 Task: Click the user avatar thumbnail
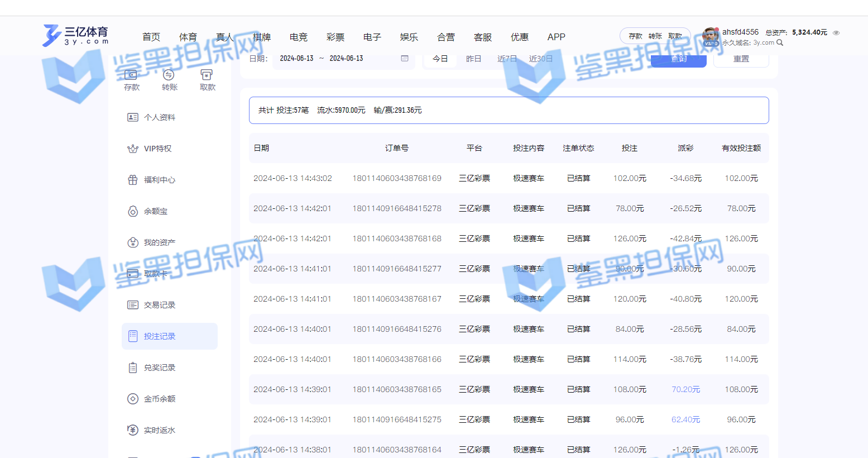click(x=711, y=36)
